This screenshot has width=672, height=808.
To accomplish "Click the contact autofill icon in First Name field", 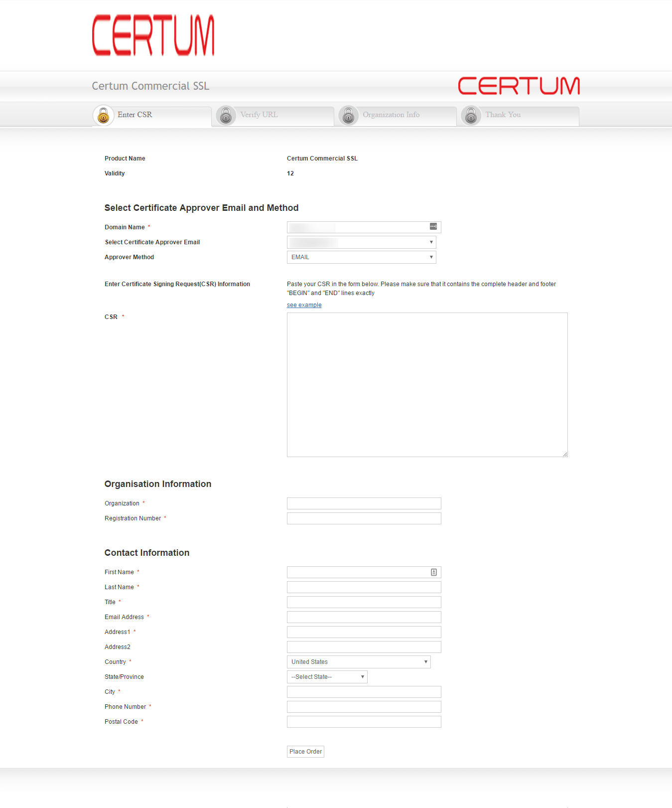I will (434, 572).
